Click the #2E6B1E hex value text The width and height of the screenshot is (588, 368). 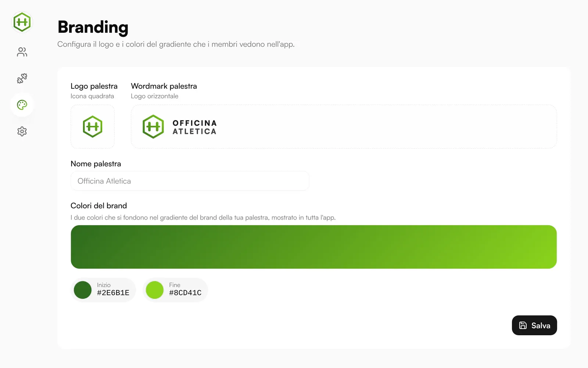(113, 293)
